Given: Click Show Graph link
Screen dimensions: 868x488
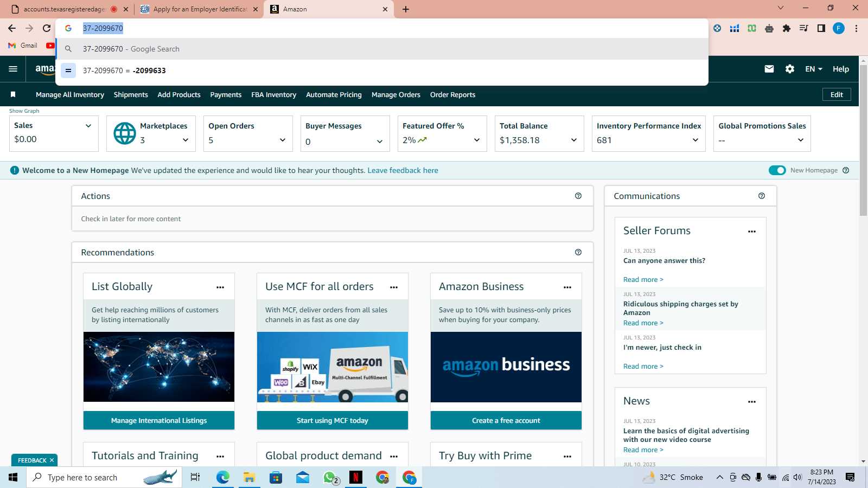Looking at the screenshot, I should coord(24,111).
